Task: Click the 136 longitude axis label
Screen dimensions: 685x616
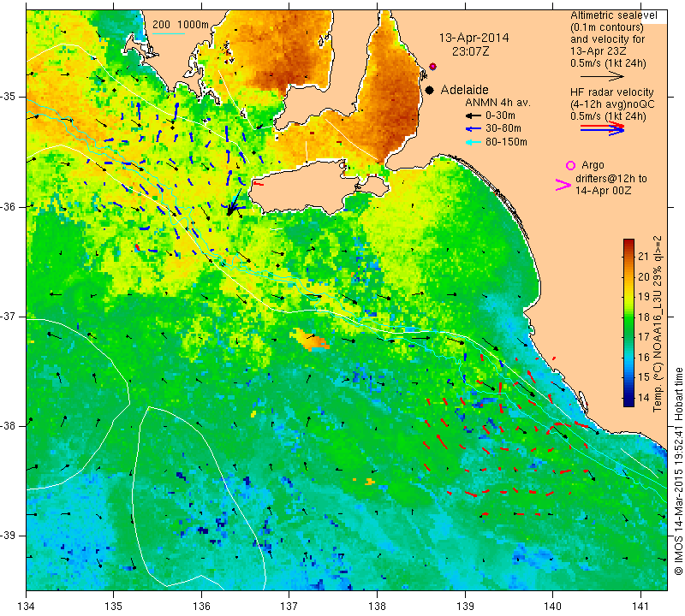Action: click(201, 606)
